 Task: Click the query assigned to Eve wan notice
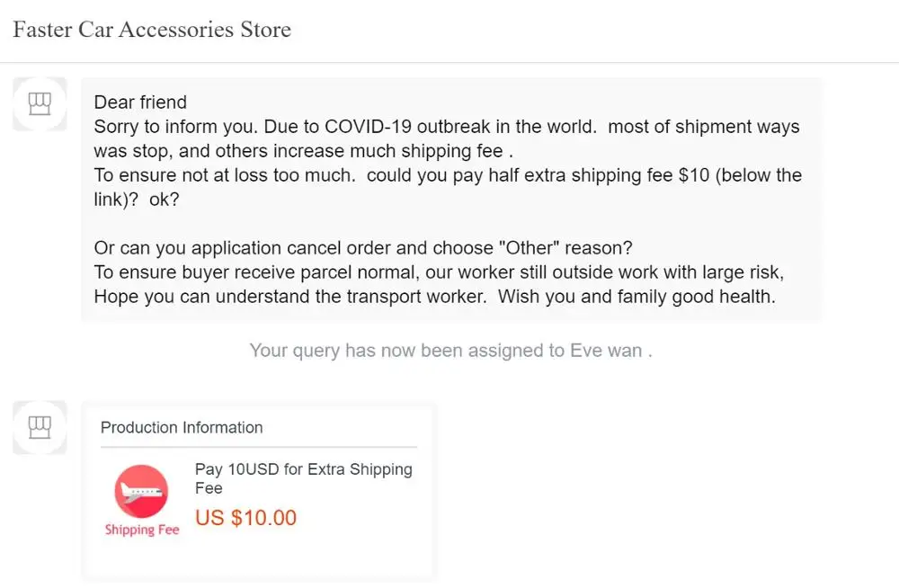point(449,351)
